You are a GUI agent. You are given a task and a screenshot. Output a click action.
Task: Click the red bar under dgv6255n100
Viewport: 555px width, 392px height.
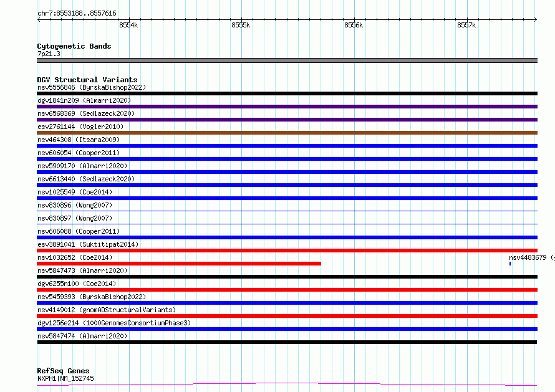[287, 290]
